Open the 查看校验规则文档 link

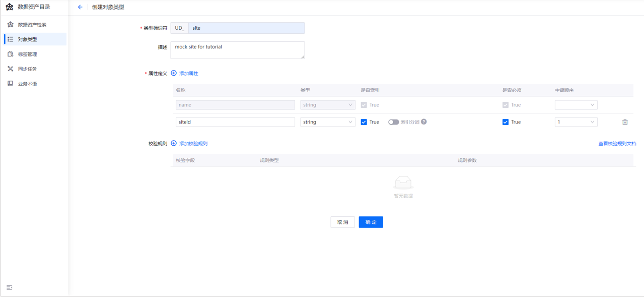tap(617, 143)
